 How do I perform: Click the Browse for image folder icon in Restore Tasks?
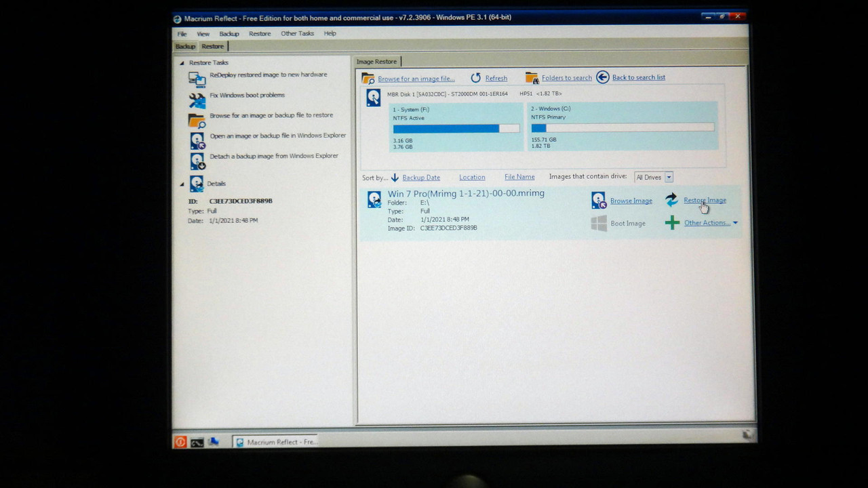coord(197,121)
